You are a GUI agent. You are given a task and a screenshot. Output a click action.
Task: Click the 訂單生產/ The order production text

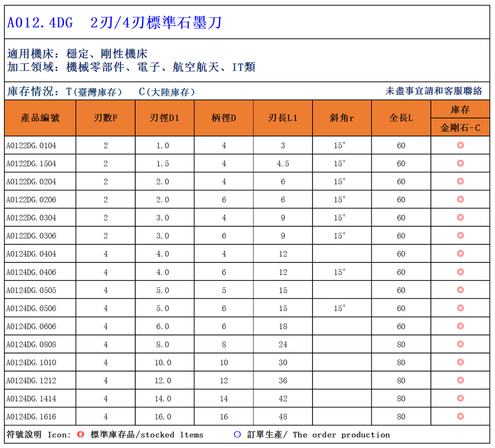point(318,435)
